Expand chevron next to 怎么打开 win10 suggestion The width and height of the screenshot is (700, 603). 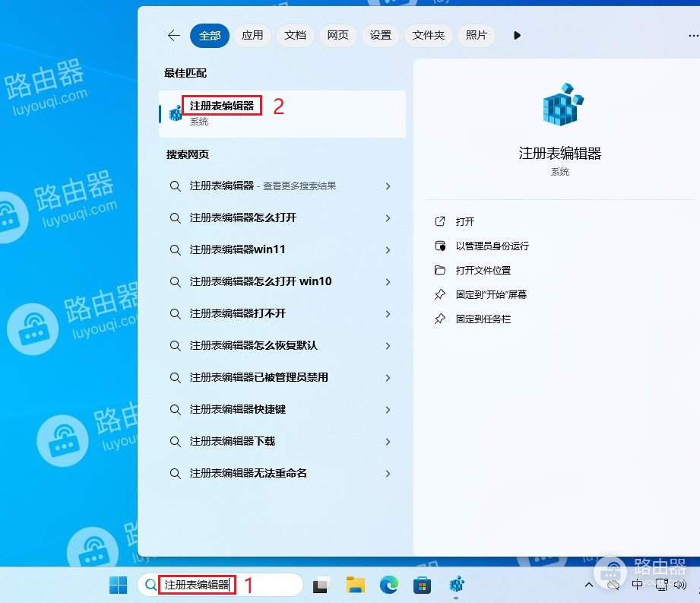pos(388,282)
